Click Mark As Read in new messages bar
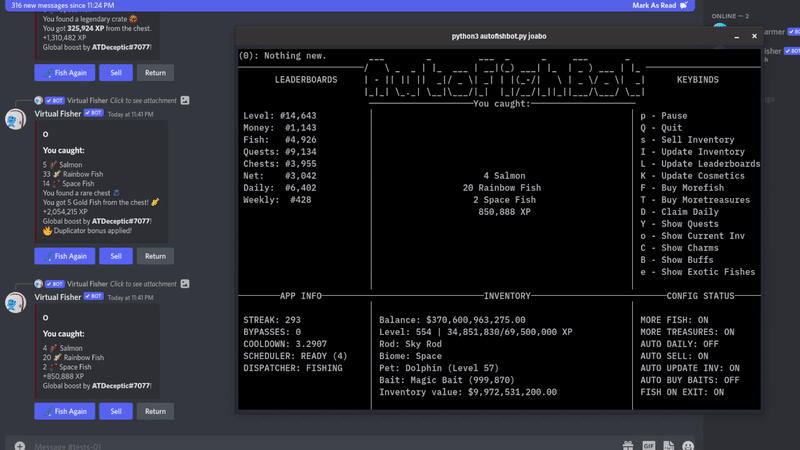This screenshot has width=800, height=450. point(660,5)
